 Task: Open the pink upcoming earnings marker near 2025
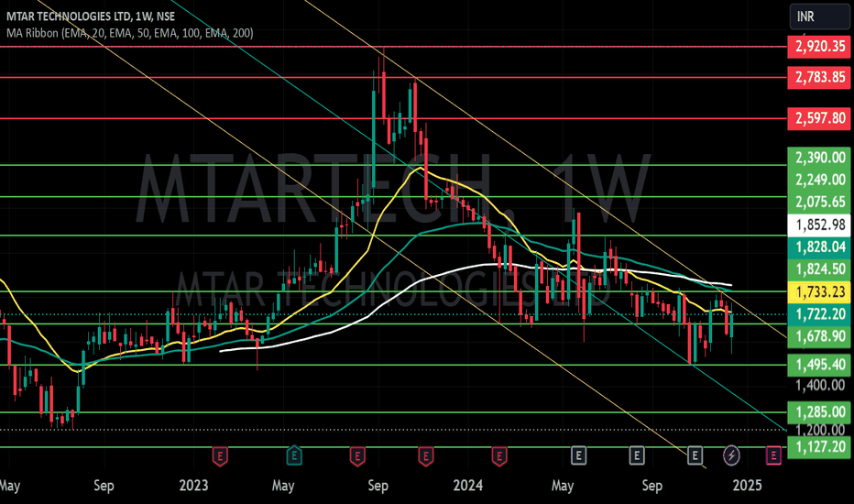774,455
